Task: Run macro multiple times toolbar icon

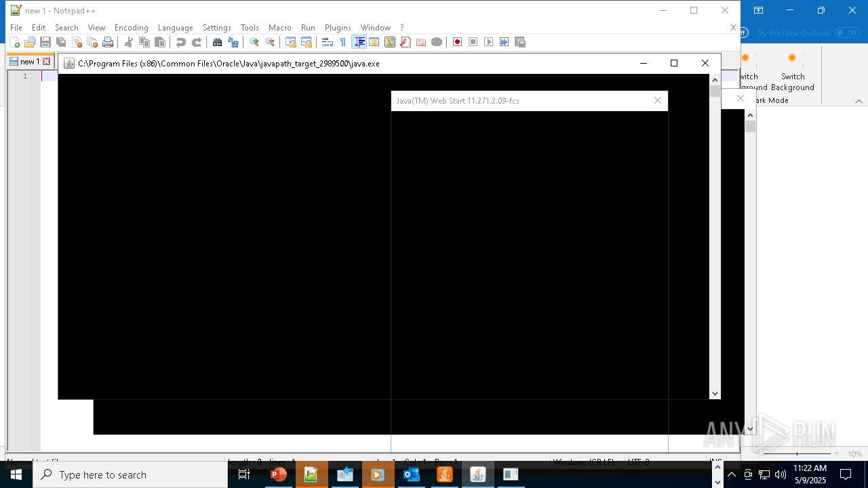Action: point(505,42)
